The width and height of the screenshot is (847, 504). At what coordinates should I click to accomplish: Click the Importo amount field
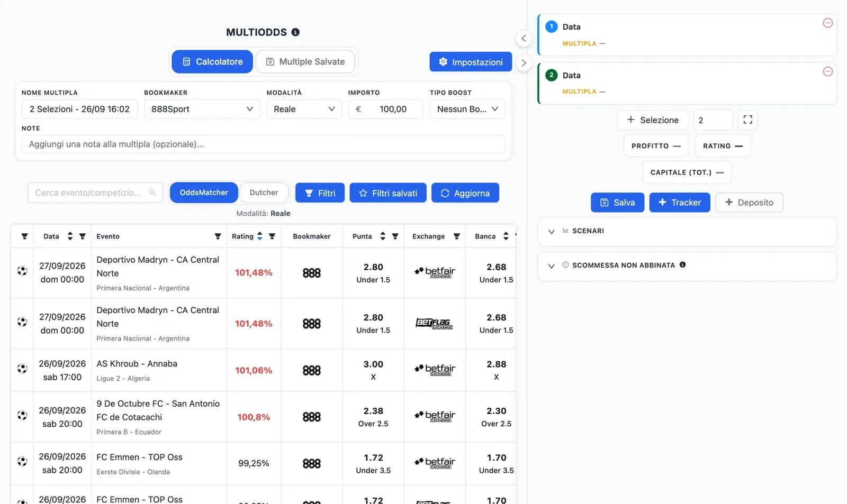click(385, 109)
